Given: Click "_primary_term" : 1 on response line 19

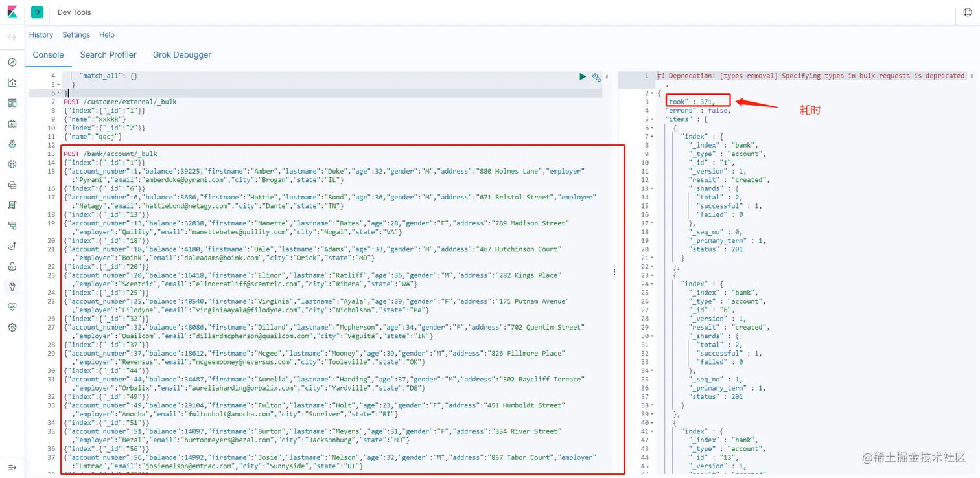Looking at the screenshot, I should [727, 241].
